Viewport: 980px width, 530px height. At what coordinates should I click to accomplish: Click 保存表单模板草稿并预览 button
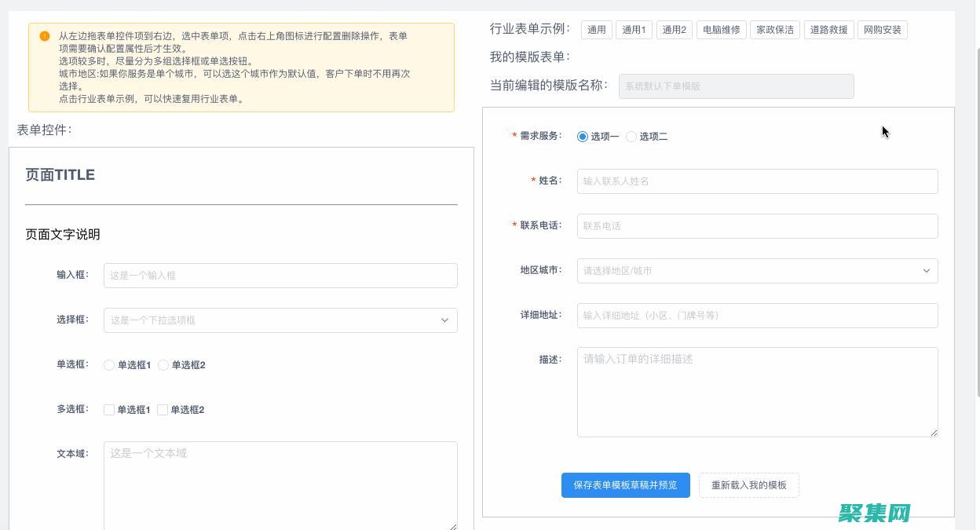coord(625,485)
